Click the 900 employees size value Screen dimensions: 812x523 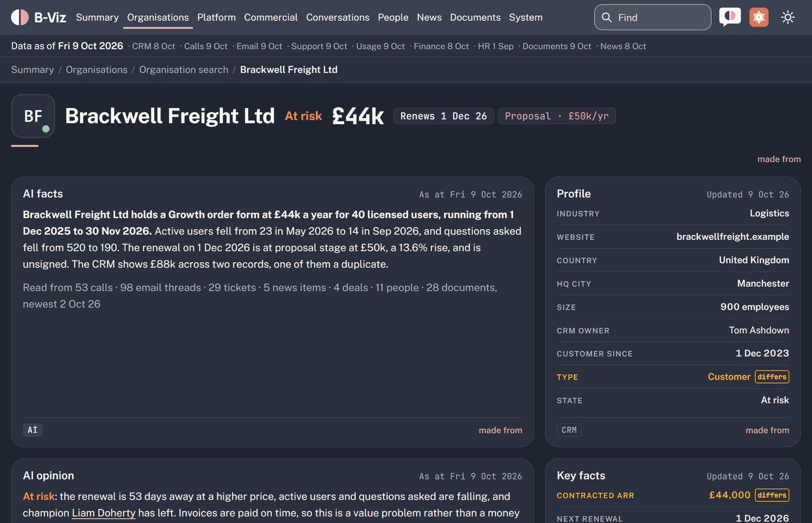[755, 307]
